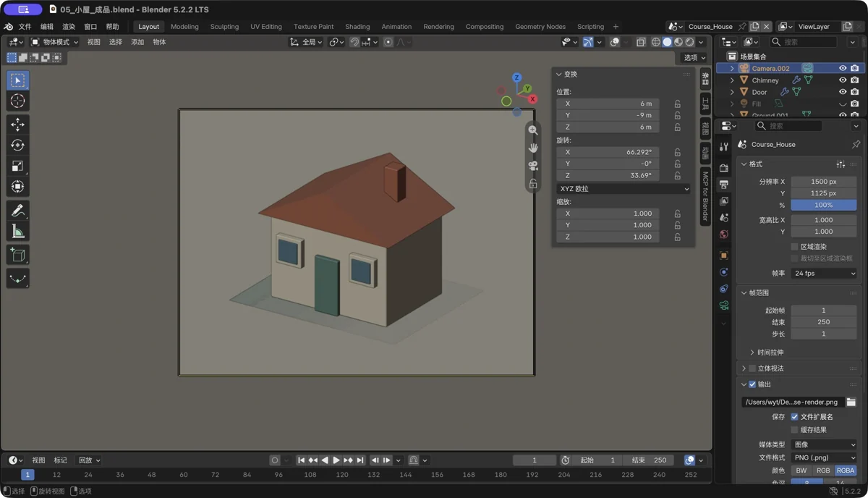Set color mode to RGB
Screen dimensions: 868x498
point(823,470)
